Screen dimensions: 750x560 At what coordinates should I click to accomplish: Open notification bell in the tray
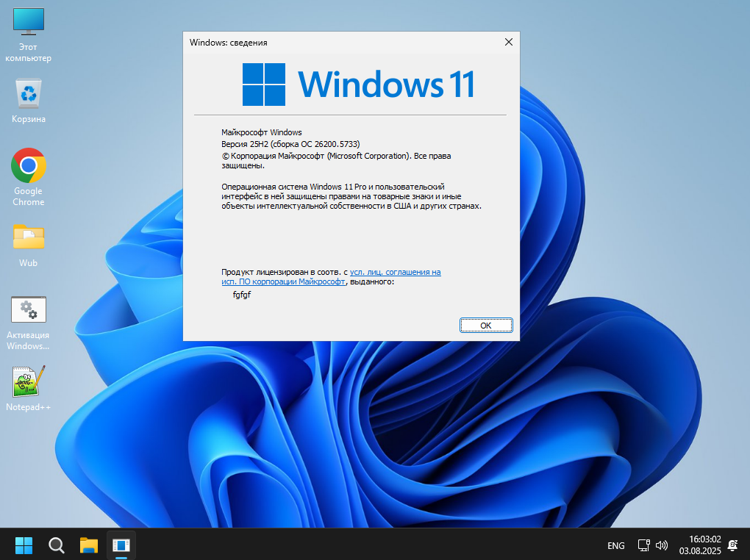(732, 545)
